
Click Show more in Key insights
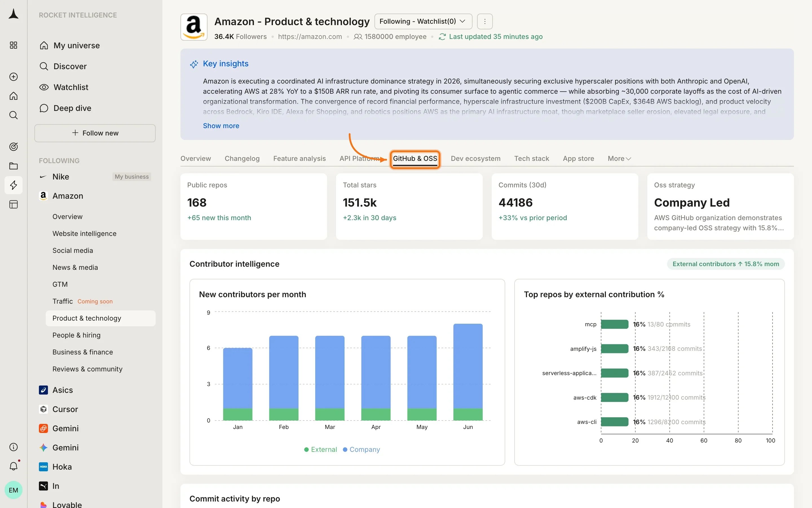[221, 126]
